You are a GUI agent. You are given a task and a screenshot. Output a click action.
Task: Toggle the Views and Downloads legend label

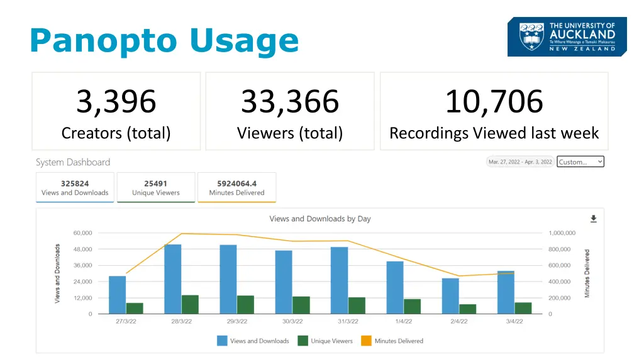click(x=259, y=341)
